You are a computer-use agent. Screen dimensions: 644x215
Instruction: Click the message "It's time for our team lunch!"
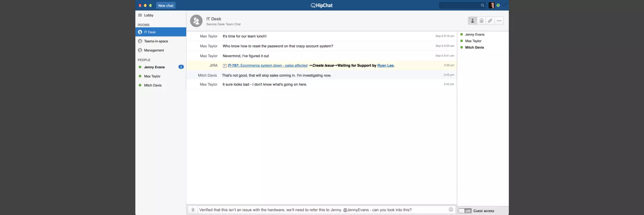(245, 36)
